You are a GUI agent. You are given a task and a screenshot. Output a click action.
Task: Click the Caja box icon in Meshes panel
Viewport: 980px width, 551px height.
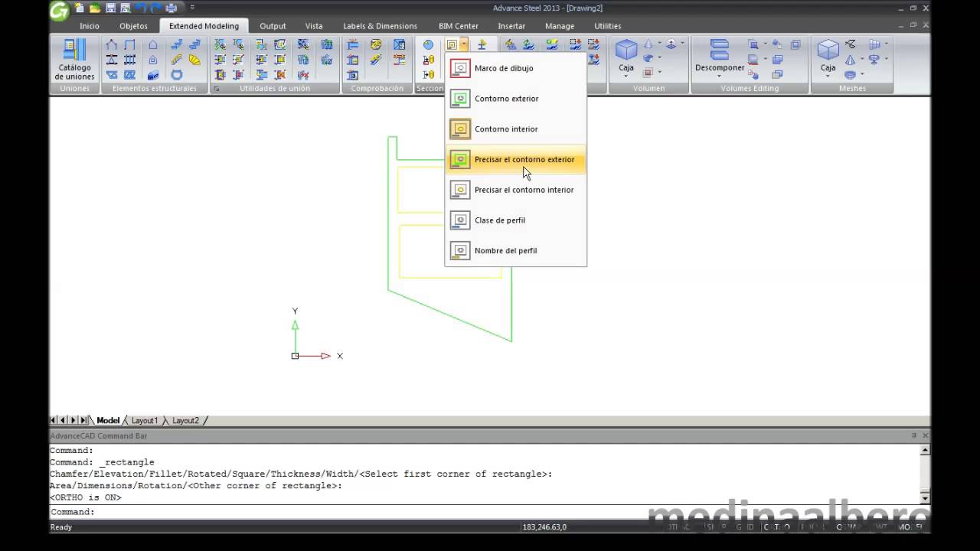[x=828, y=50]
